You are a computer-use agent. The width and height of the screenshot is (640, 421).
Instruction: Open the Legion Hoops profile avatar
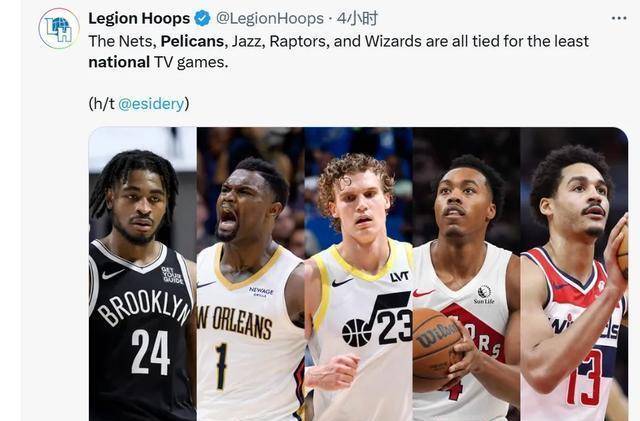point(59,29)
